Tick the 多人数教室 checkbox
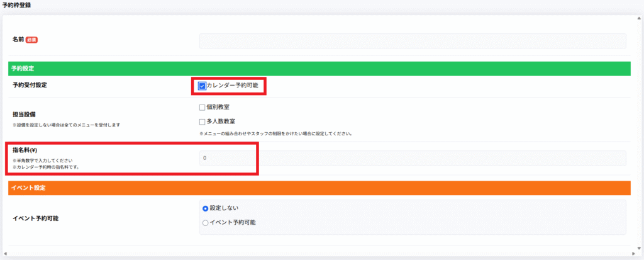 [x=202, y=122]
